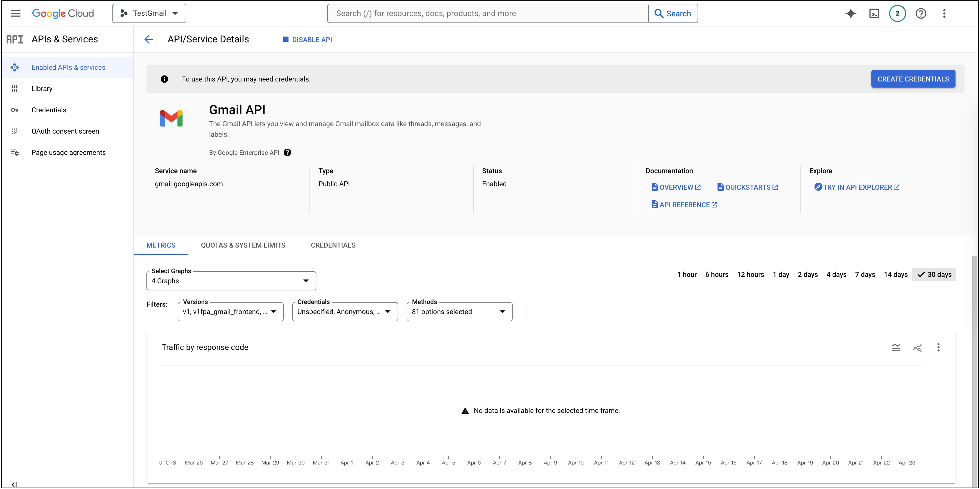Click Traffic by response code title
The image size is (980, 489).
pyautogui.click(x=205, y=348)
